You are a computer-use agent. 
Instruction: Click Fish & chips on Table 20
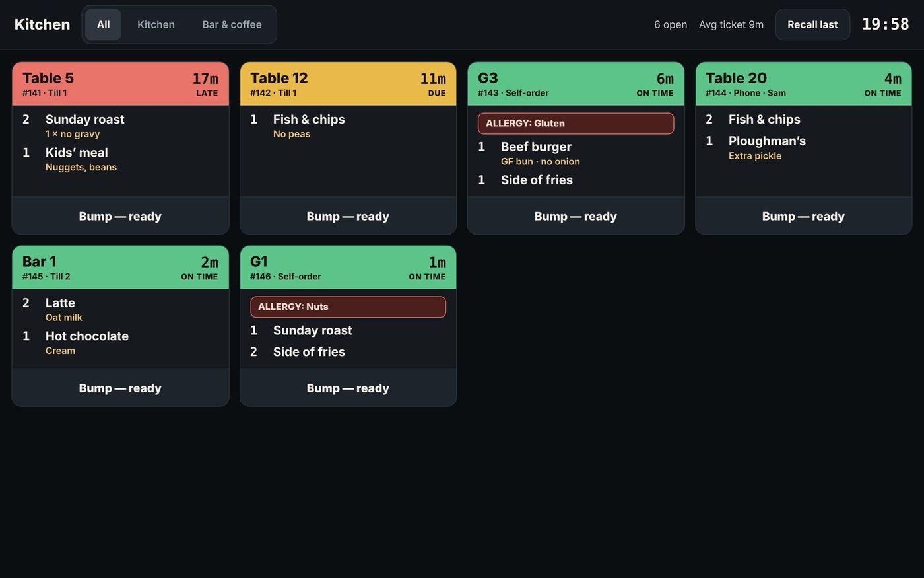pos(764,119)
